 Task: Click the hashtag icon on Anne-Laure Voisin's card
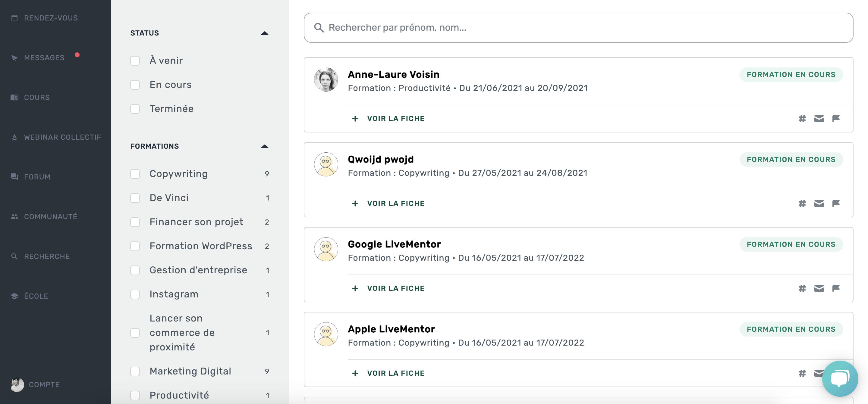click(802, 119)
